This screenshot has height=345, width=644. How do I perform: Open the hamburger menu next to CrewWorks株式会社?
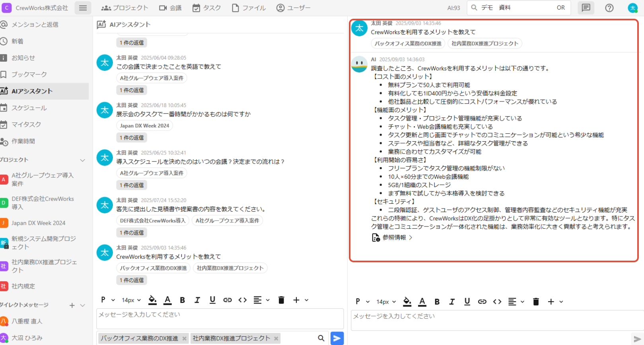pos(83,8)
